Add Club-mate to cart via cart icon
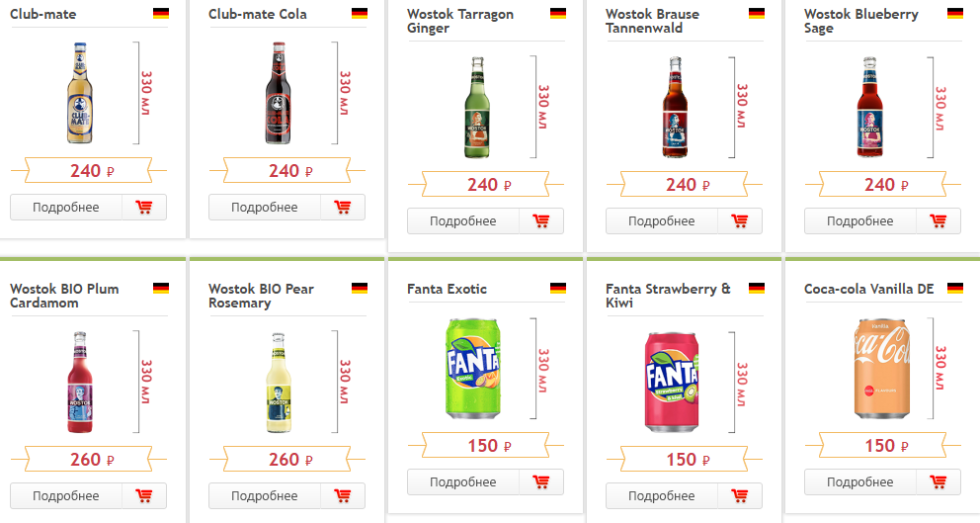 point(144,208)
